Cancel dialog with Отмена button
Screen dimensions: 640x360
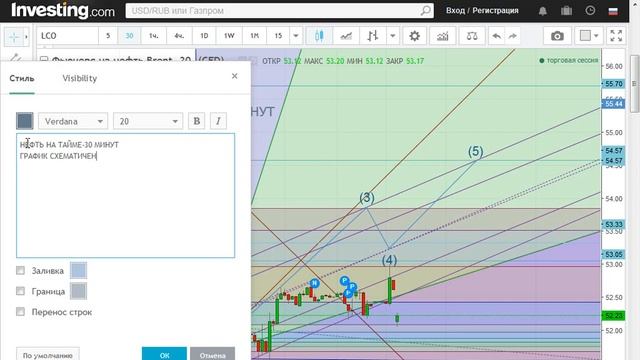pyautogui.click(x=212, y=354)
